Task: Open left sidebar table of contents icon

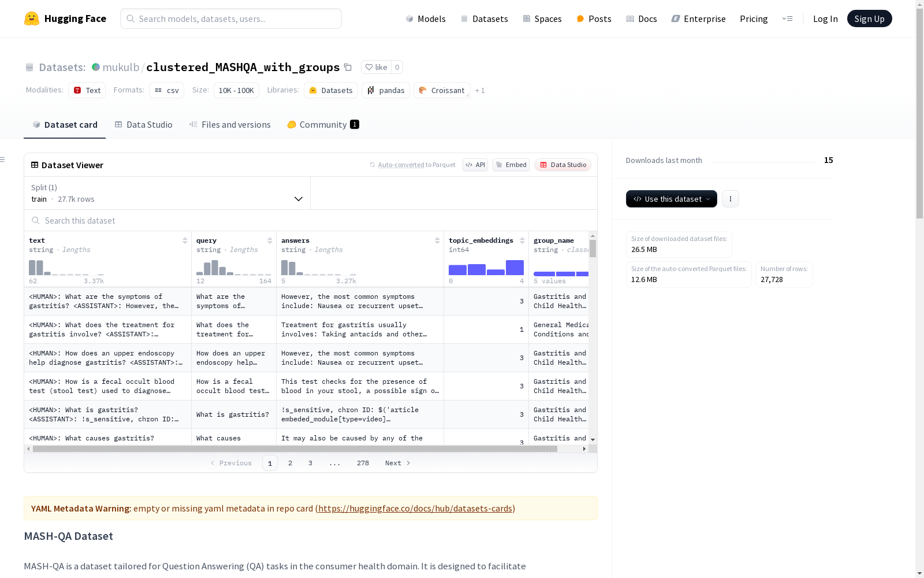Action: pos(3,160)
